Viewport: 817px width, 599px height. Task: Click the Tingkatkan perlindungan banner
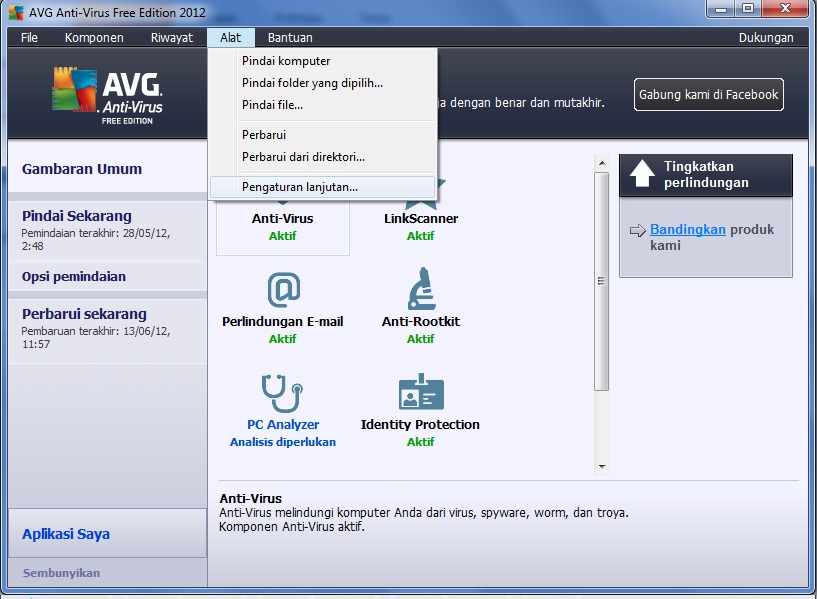coord(705,174)
